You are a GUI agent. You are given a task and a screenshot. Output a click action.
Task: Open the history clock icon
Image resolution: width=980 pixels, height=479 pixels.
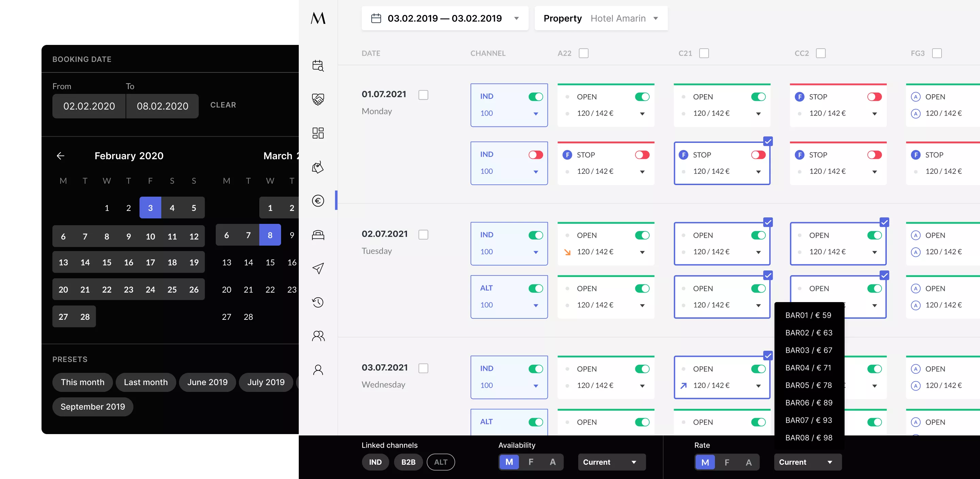pyautogui.click(x=318, y=302)
